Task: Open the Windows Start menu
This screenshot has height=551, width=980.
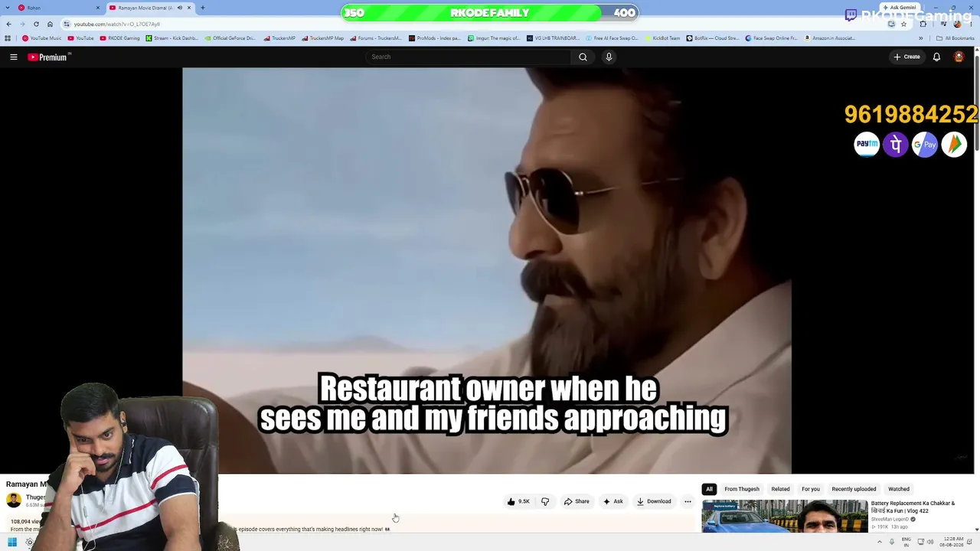Action: [x=12, y=543]
